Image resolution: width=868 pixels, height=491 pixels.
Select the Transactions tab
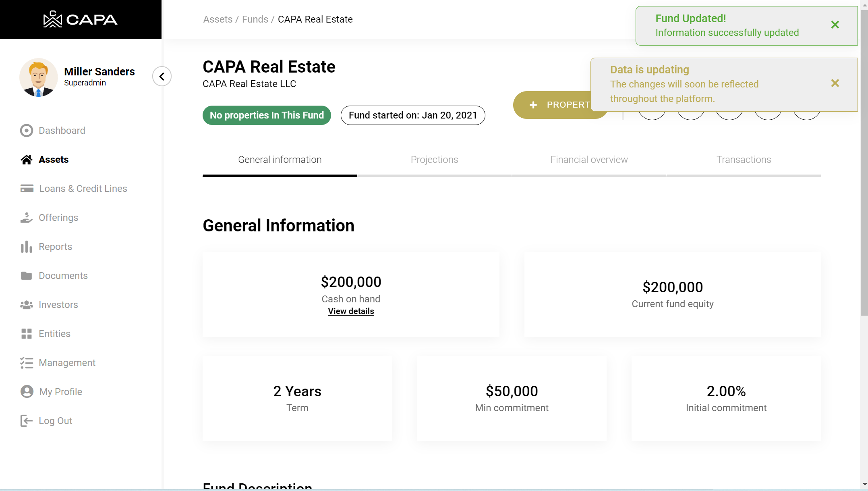[x=744, y=160]
